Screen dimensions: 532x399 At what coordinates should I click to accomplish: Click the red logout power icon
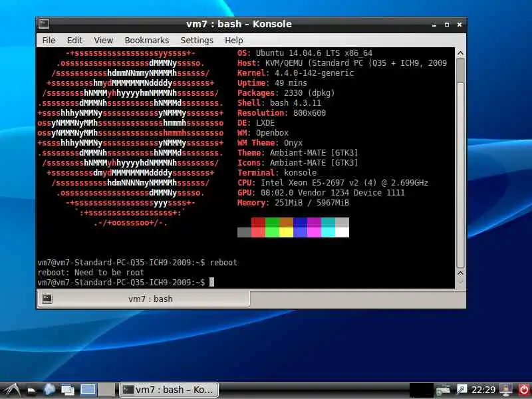524,390
